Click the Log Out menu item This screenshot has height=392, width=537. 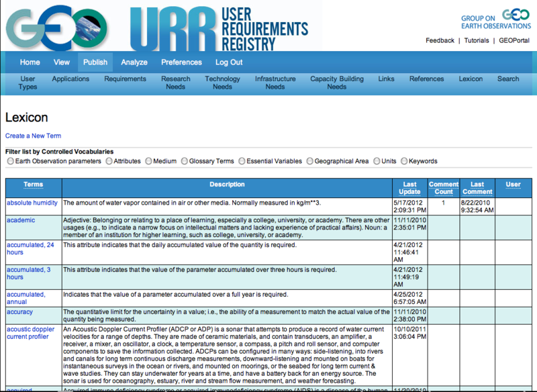click(229, 62)
